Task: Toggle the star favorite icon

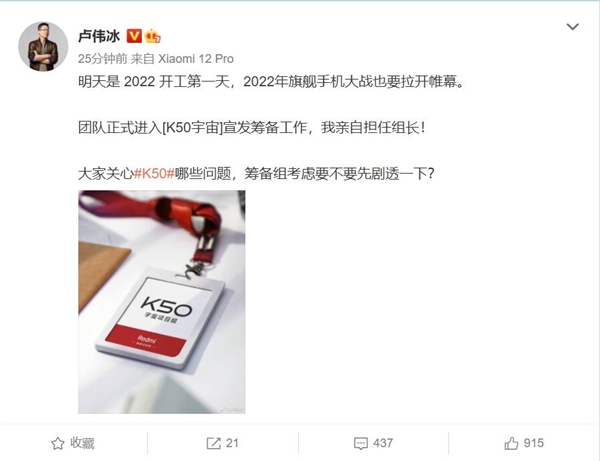Action: click(57, 443)
